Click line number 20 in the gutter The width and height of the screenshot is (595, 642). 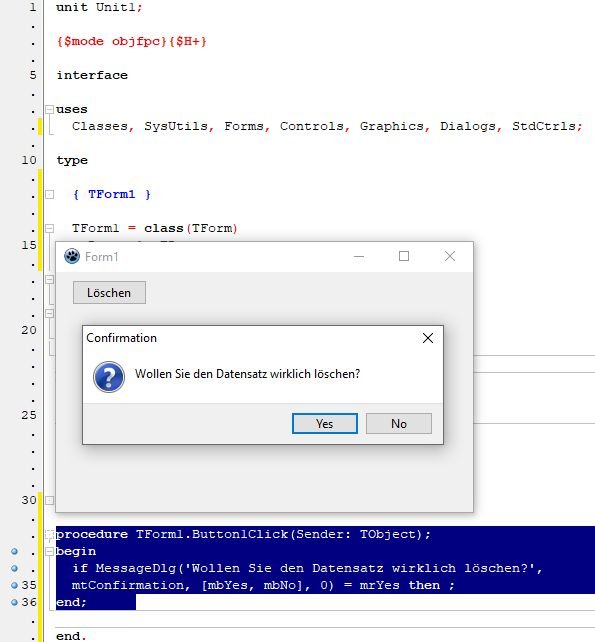pyautogui.click(x=29, y=330)
